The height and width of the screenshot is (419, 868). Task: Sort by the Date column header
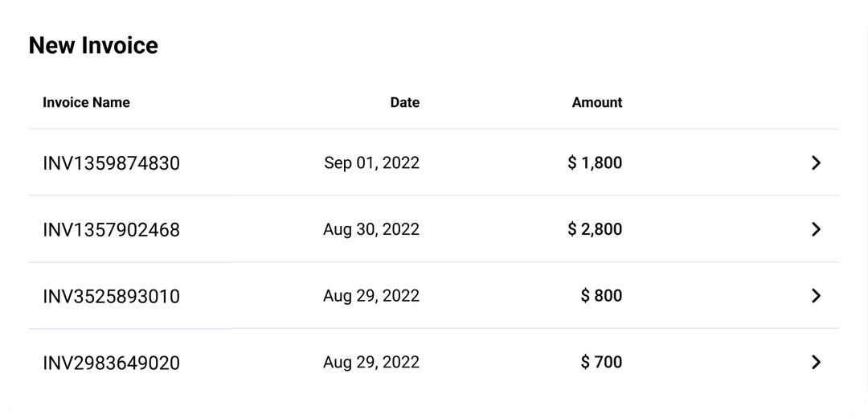pos(404,102)
